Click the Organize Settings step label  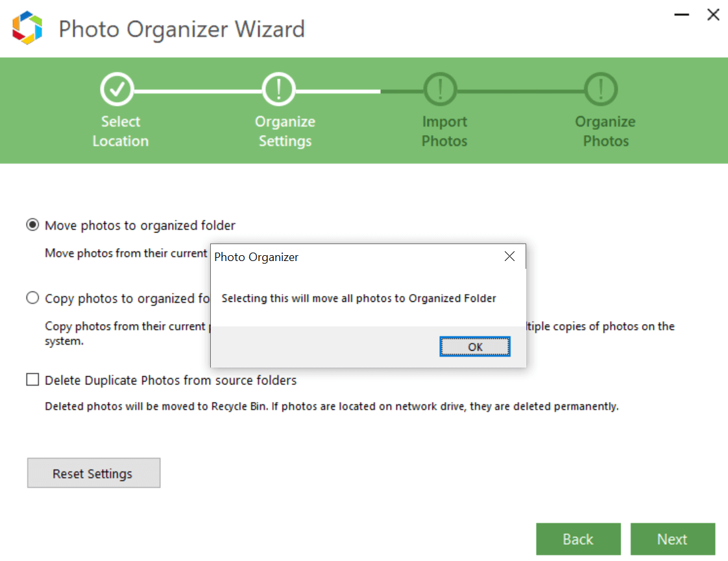(x=285, y=131)
